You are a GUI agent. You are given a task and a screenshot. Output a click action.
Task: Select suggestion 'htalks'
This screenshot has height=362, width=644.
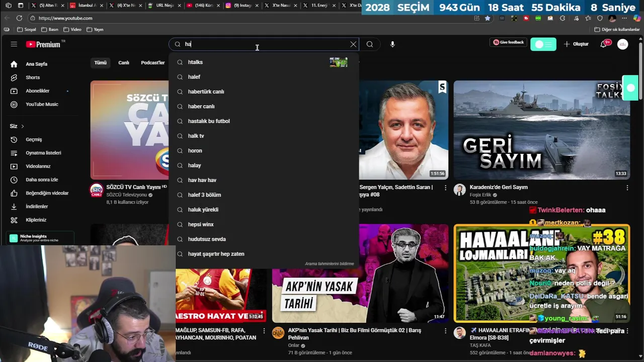coord(264,62)
